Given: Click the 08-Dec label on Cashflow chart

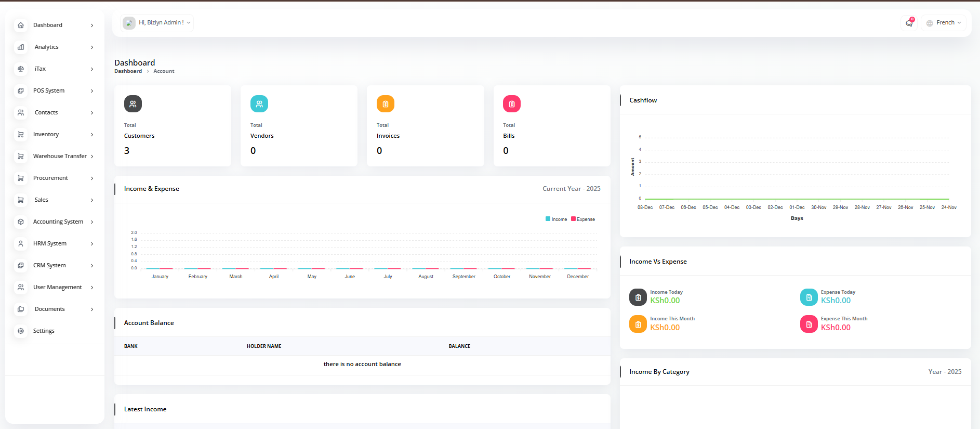Looking at the screenshot, I should 645,207.
